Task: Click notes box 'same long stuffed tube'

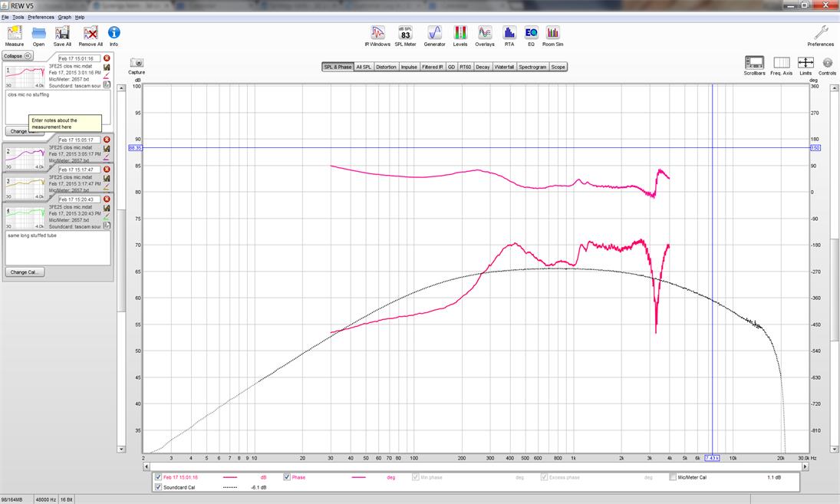Action: (58, 248)
